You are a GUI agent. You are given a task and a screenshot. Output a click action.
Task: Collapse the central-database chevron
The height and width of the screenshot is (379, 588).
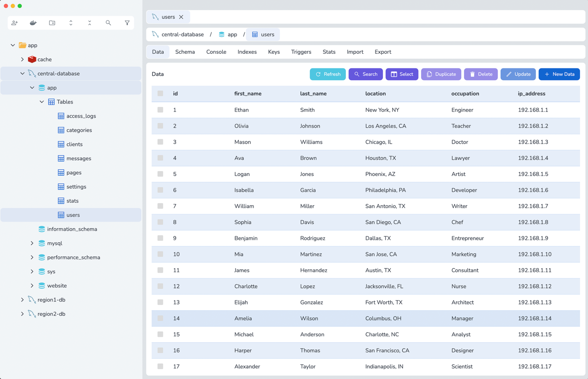pyautogui.click(x=22, y=73)
